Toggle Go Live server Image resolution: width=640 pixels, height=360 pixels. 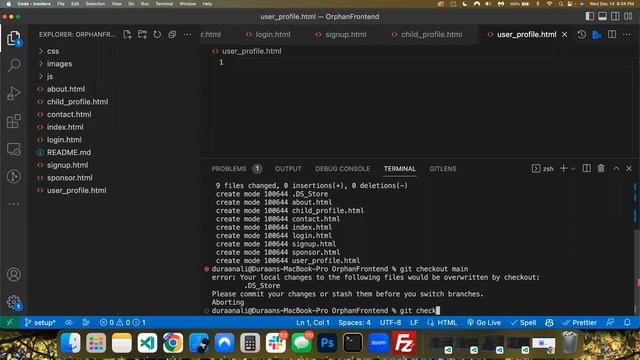pyautogui.click(x=484, y=322)
